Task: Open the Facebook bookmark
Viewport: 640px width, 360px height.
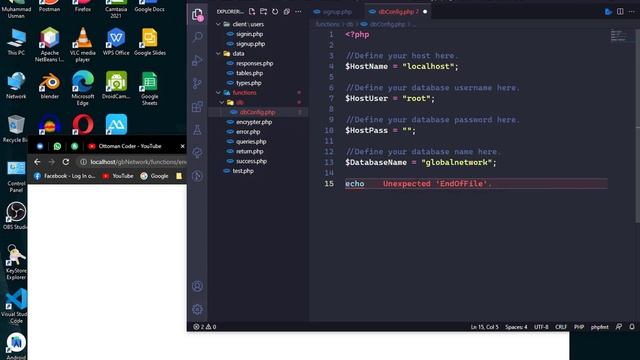Action: tap(64, 176)
